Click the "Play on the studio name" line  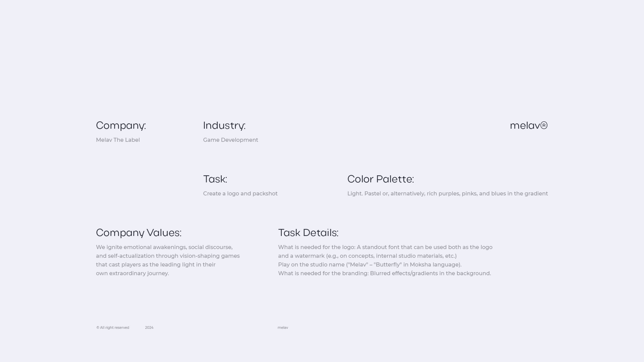[370, 265]
